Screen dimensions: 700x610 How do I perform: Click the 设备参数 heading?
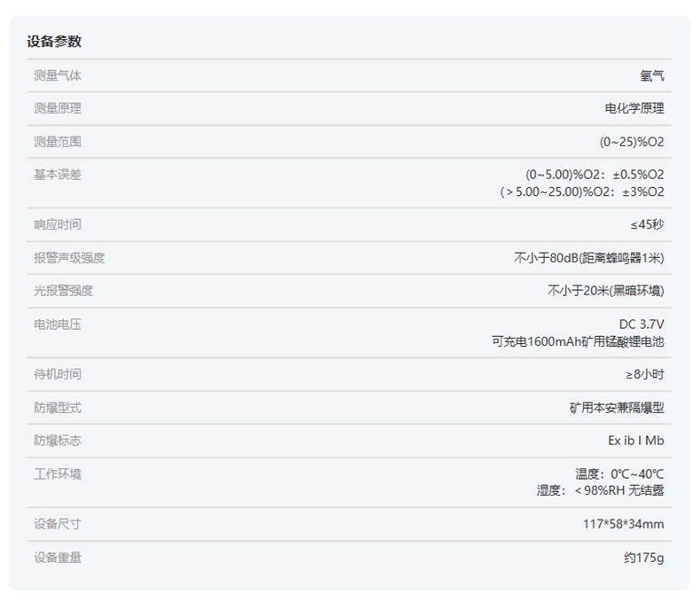54,42
